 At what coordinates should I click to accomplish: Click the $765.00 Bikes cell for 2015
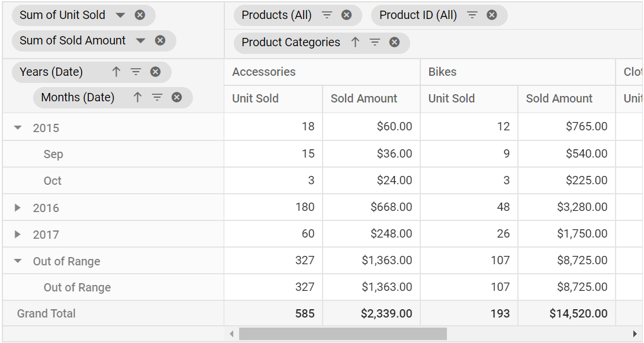567,127
